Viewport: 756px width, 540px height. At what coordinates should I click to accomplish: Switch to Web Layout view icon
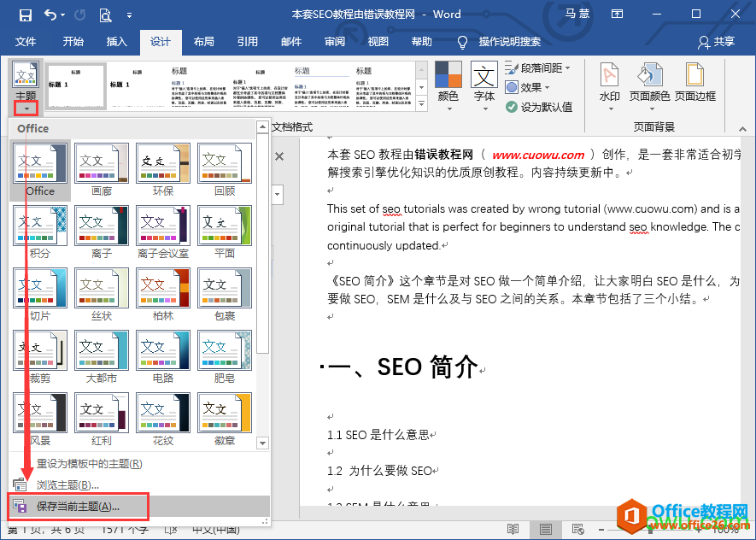[x=577, y=530]
